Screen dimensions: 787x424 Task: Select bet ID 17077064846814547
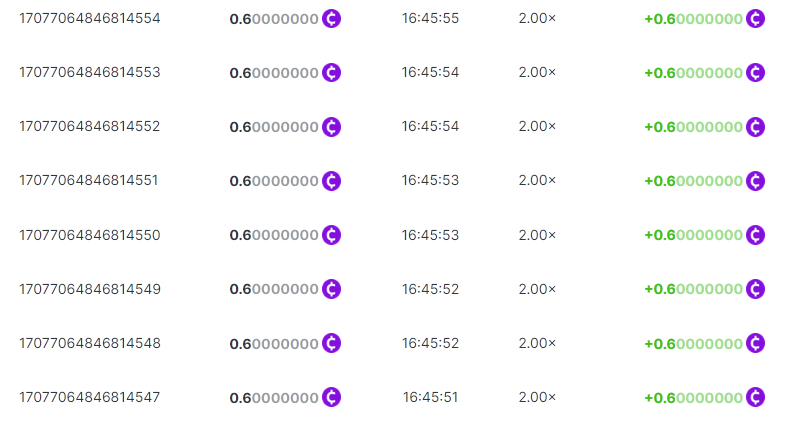pyautogui.click(x=90, y=397)
